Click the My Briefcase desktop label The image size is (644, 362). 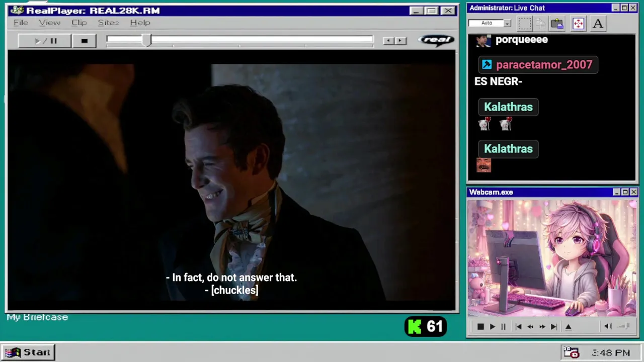click(37, 317)
